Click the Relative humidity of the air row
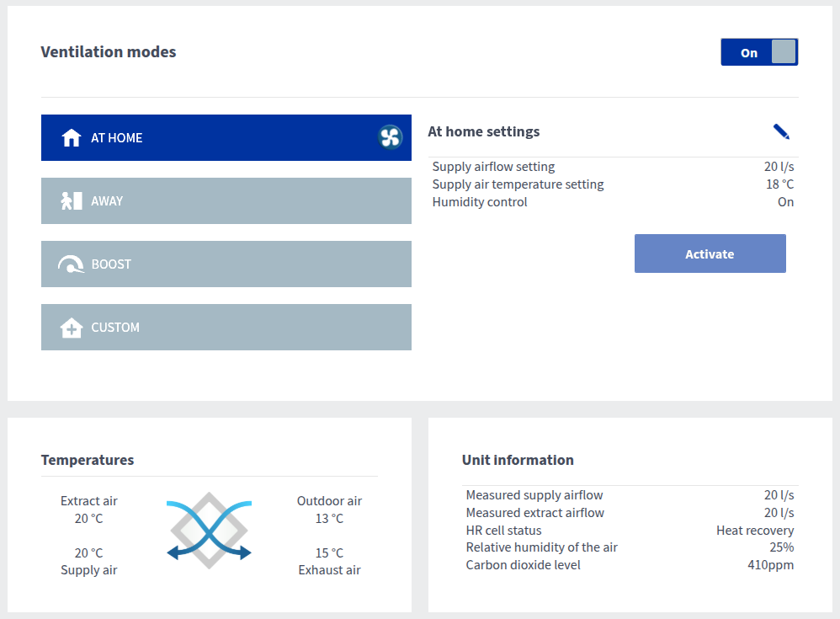This screenshot has height=619, width=840. point(630,547)
